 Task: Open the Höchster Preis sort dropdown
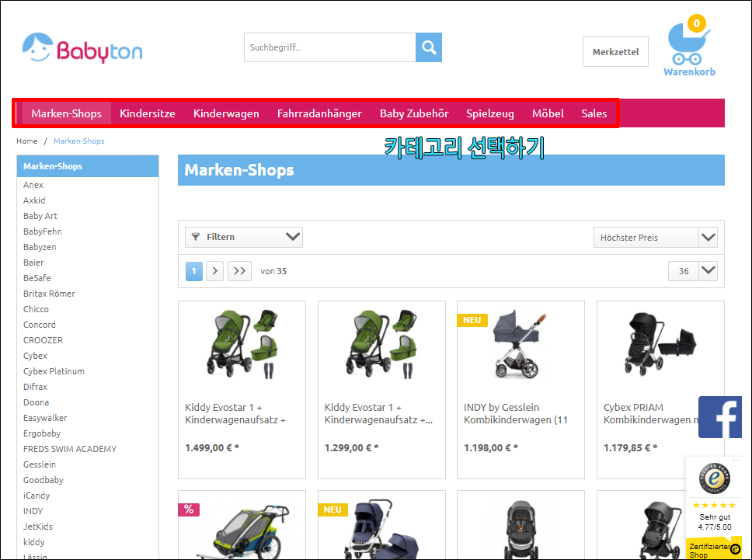click(x=655, y=238)
